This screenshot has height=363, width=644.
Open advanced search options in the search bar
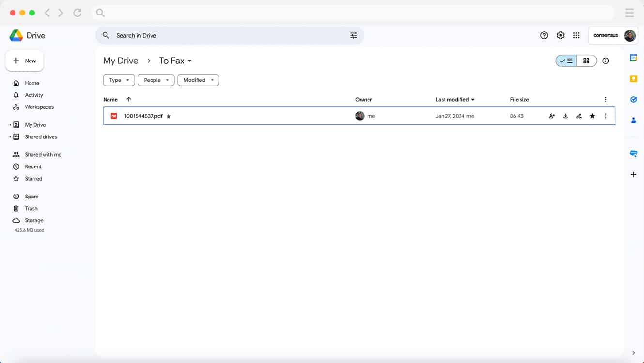353,35
